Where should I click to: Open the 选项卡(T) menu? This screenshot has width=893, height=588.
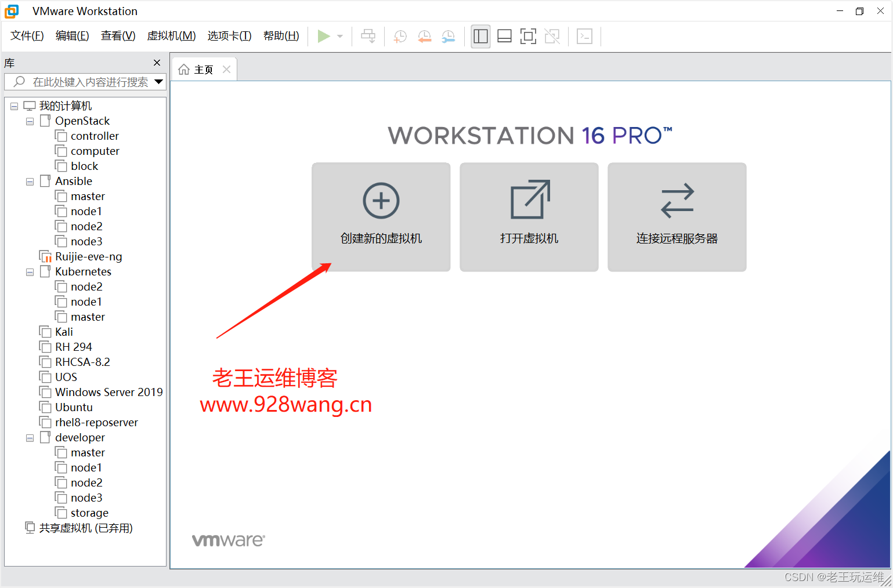[x=230, y=36]
